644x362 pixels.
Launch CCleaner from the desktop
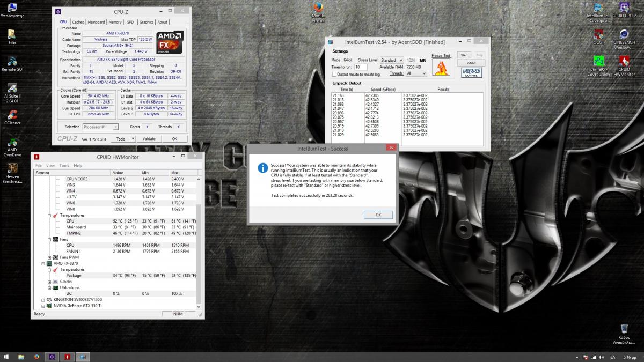tap(12, 117)
